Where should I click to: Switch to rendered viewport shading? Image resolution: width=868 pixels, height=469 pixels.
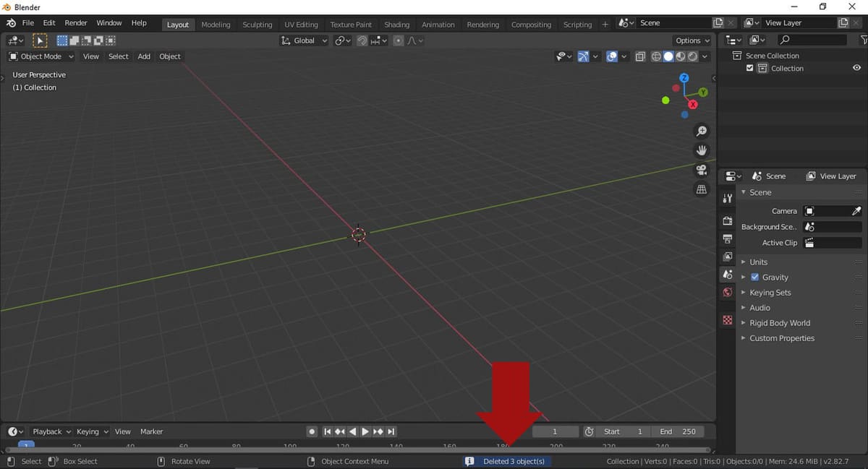692,56
